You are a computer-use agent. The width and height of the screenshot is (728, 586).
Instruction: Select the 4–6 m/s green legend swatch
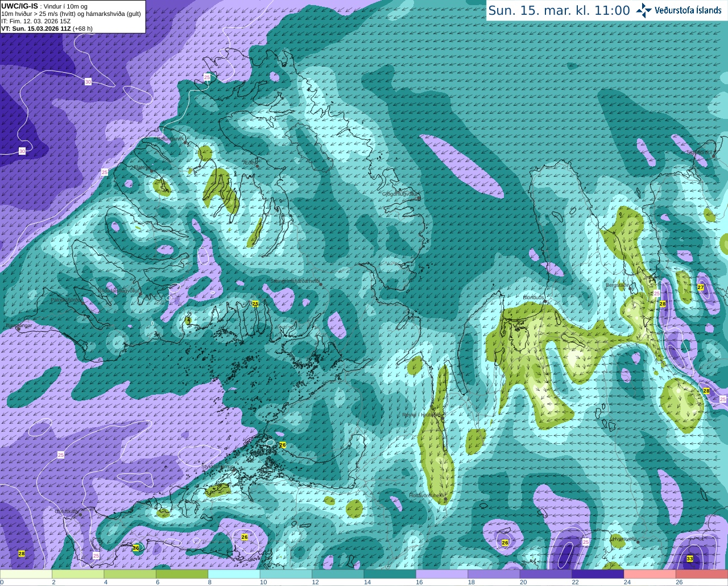tap(130, 574)
